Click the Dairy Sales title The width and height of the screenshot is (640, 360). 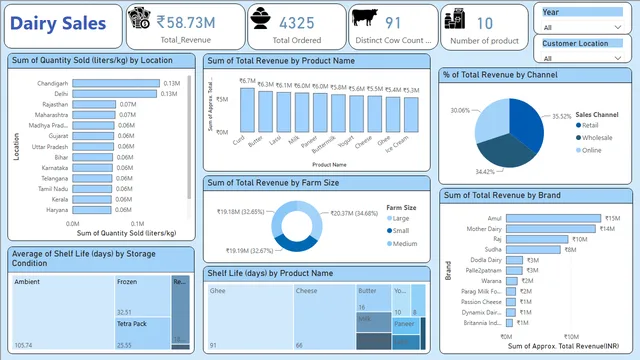[x=58, y=23]
